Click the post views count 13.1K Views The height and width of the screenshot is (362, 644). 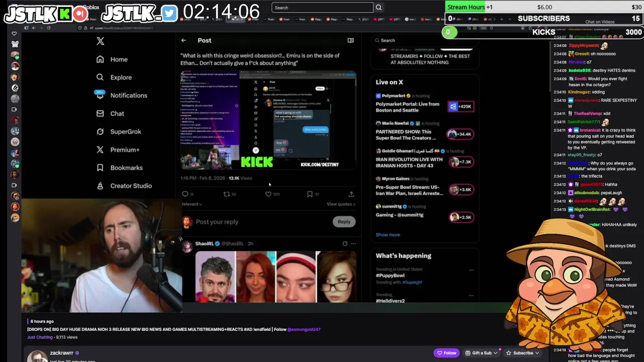pos(240,178)
